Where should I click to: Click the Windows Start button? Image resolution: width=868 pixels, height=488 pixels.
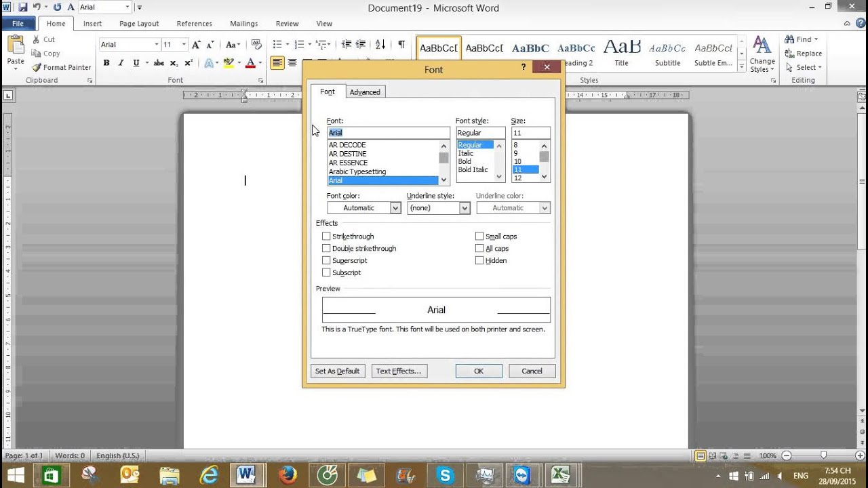pyautogui.click(x=16, y=475)
